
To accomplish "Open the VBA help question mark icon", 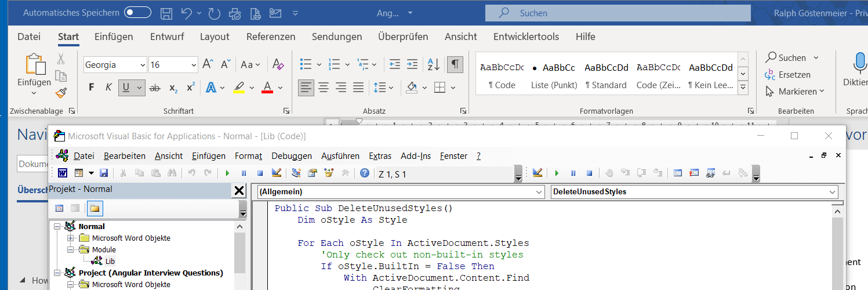I will [x=364, y=173].
